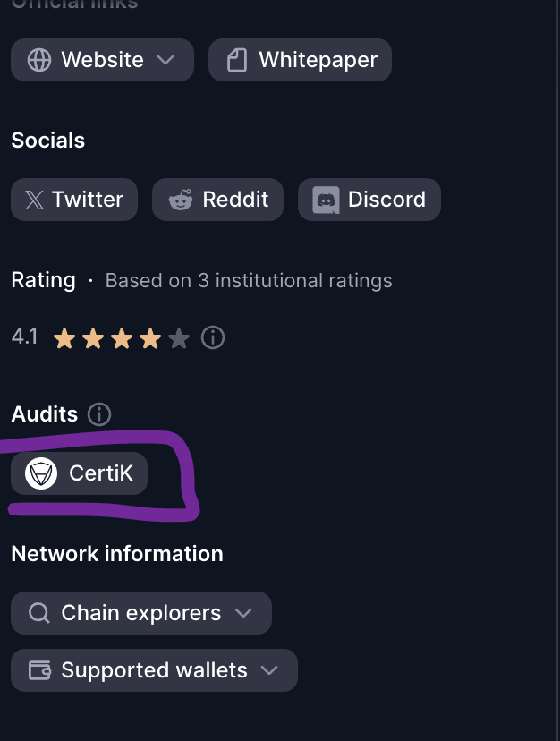Click the info icon next to Audits
The image size is (560, 741).
(99, 414)
